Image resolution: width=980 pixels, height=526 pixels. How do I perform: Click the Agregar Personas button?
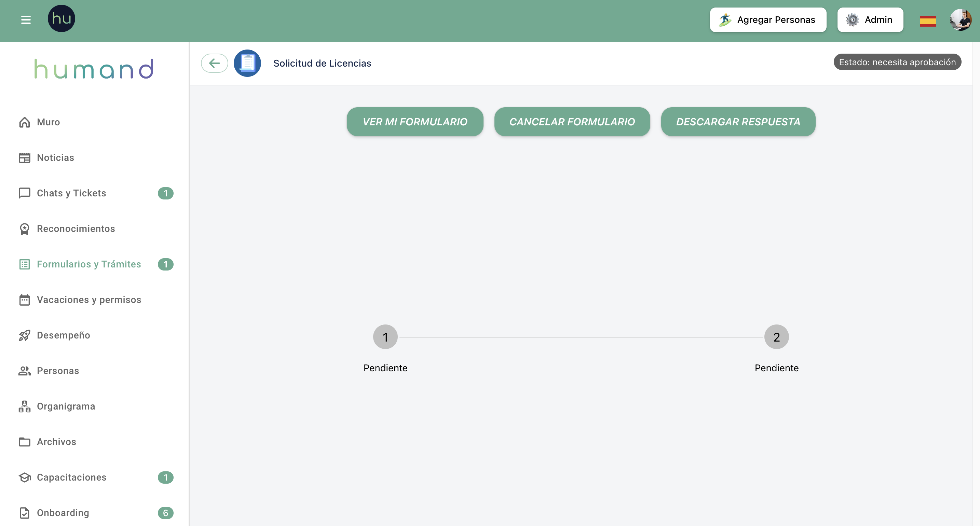click(x=768, y=20)
